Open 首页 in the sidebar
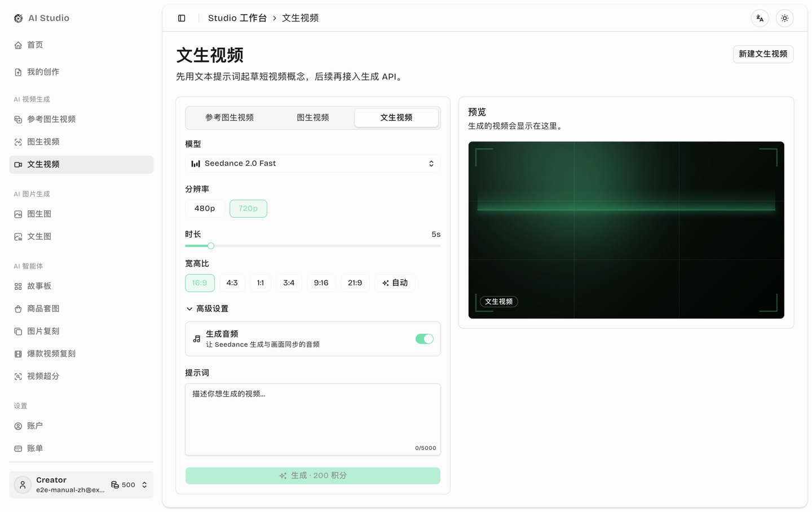Screen dimensions: 812x512 [81, 45]
